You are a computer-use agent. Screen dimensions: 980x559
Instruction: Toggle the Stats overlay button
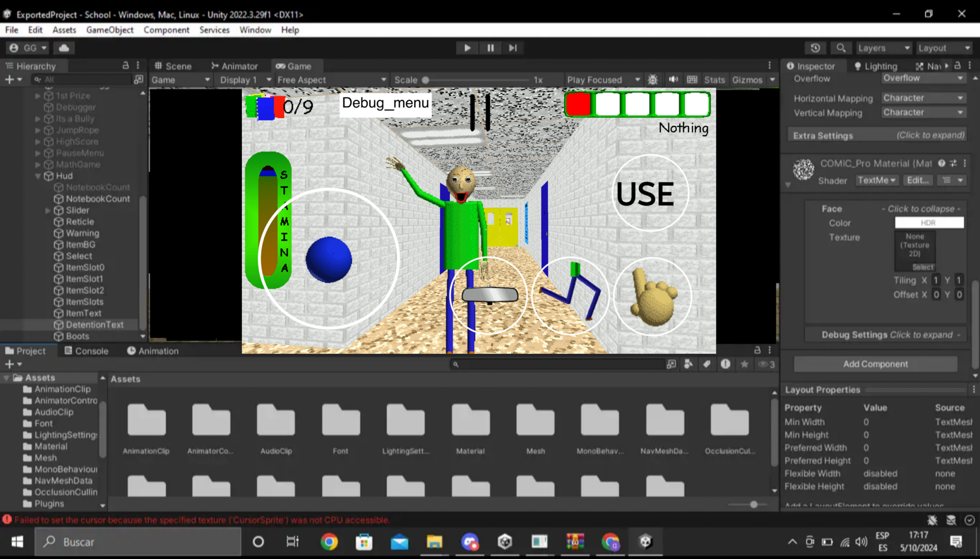(x=714, y=80)
